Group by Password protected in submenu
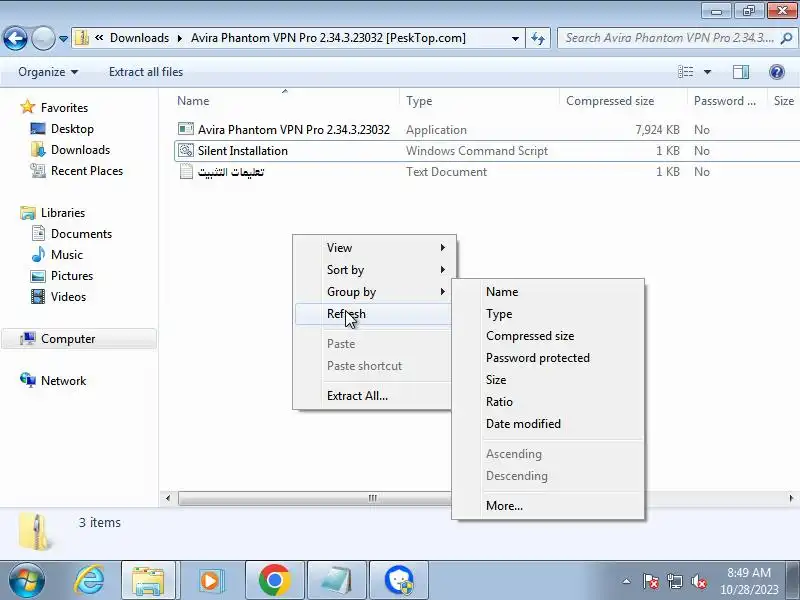 pos(548,358)
